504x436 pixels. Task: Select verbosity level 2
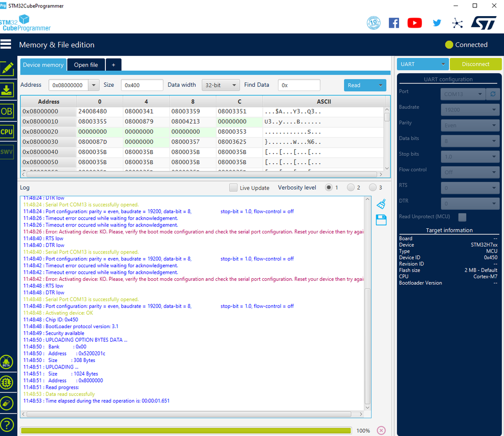[x=351, y=188]
